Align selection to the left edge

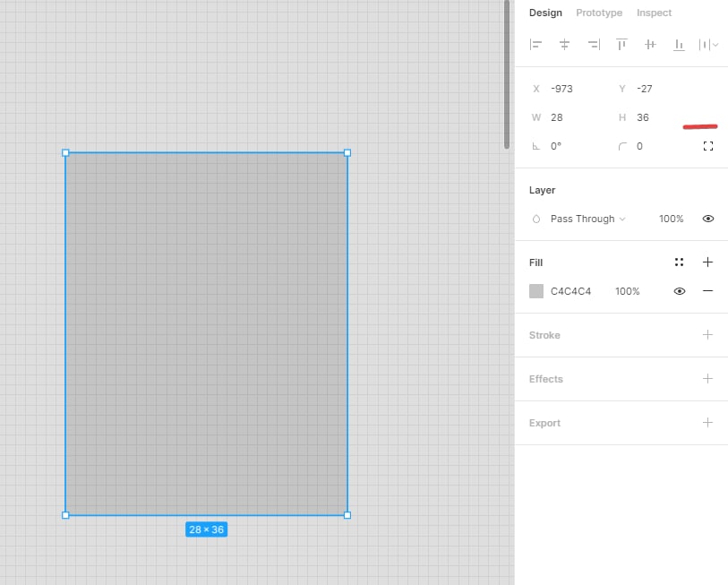click(x=535, y=45)
